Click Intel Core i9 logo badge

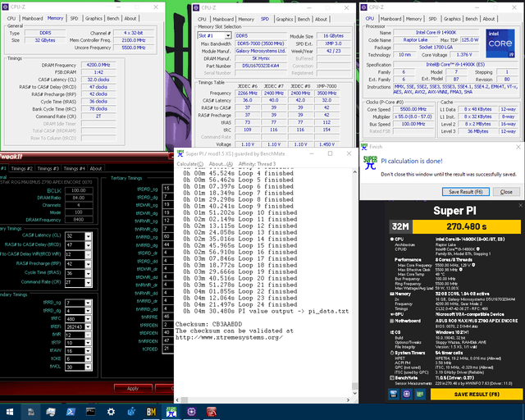click(x=500, y=43)
